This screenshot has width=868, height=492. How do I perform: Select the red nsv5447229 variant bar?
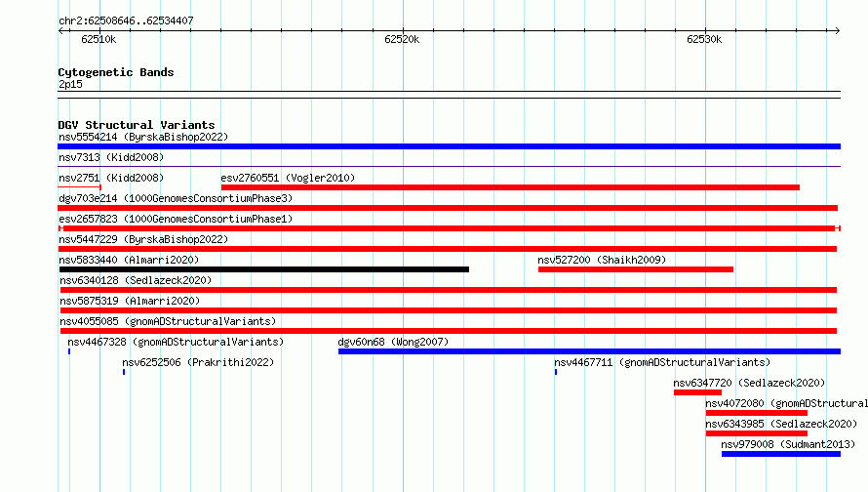448,249
